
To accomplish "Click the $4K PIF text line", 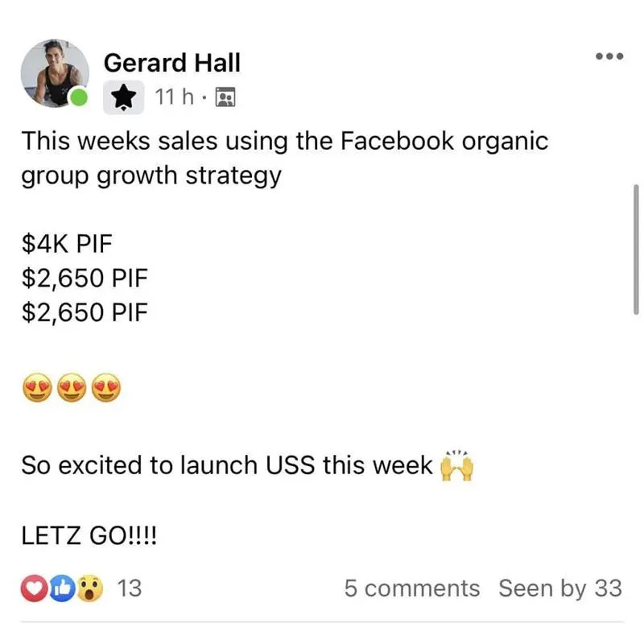I will pyautogui.click(x=67, y=243).
